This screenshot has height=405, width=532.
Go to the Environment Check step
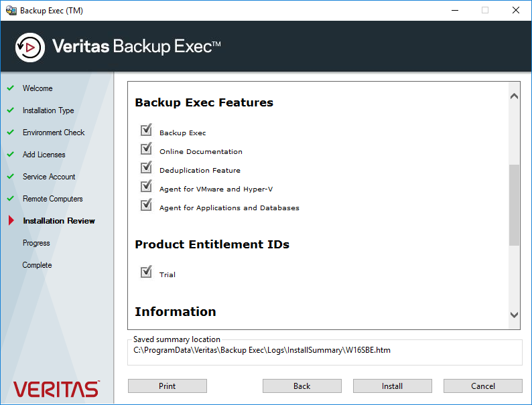54,133
